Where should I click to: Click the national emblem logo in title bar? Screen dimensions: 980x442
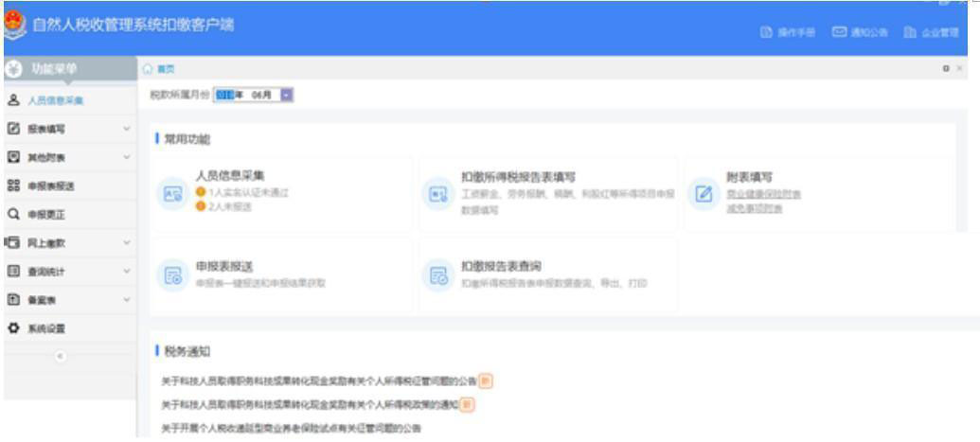[14, 26]
